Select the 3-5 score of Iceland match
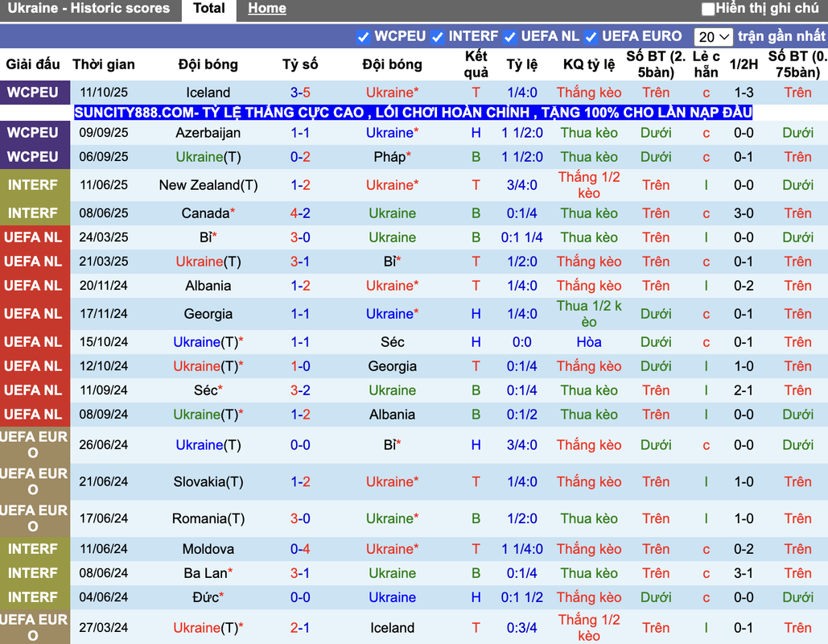 coord(300,93)
